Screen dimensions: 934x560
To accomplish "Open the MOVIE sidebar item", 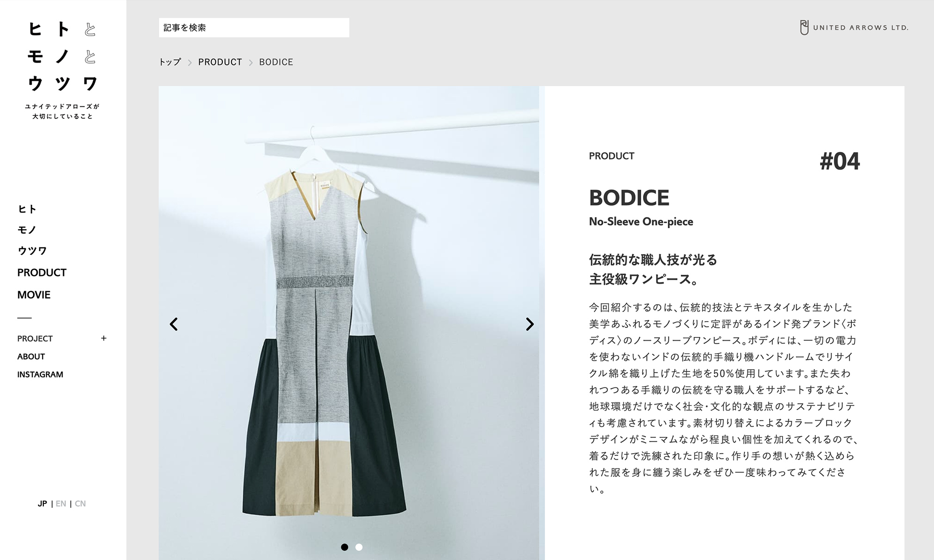I will pos(34,295).
